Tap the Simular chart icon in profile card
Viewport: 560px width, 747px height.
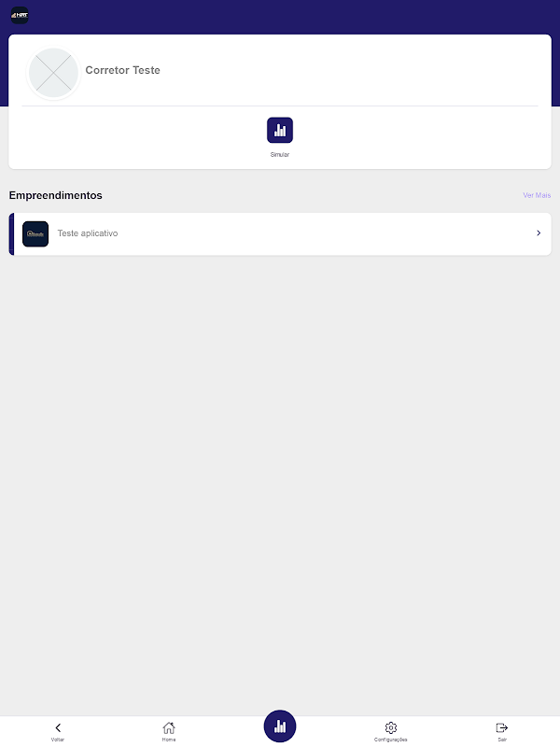point(279,130)
